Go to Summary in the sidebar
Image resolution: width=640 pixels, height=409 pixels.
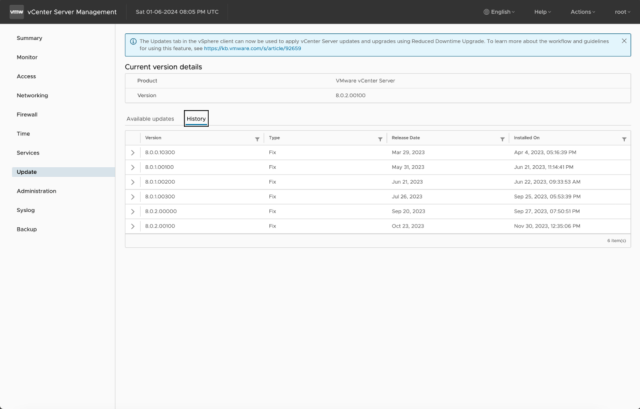tap(29, 38)
